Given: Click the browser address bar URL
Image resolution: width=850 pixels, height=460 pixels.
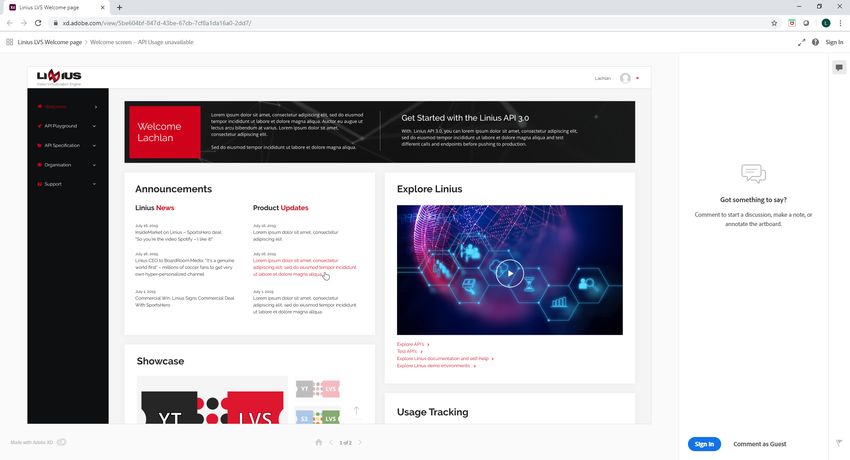Looking at the screenshot, I should [157, 23].
